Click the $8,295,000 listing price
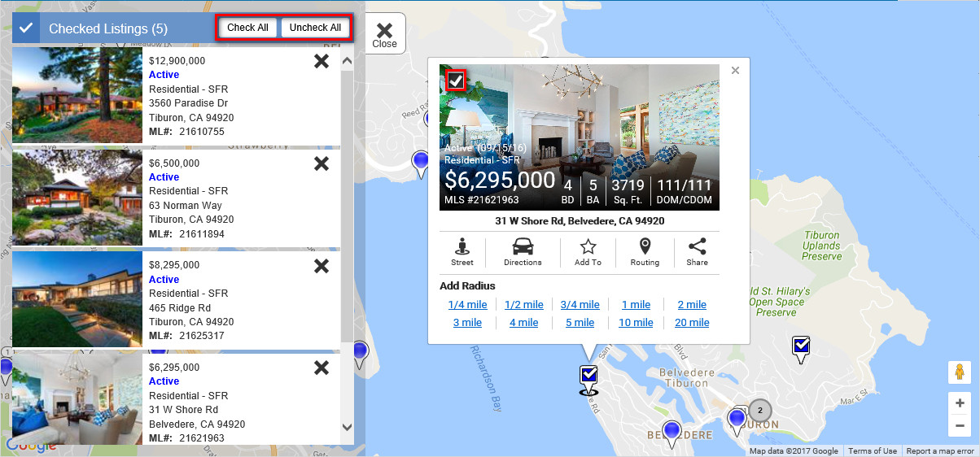 pyautogui.click(x=174, y=265)
